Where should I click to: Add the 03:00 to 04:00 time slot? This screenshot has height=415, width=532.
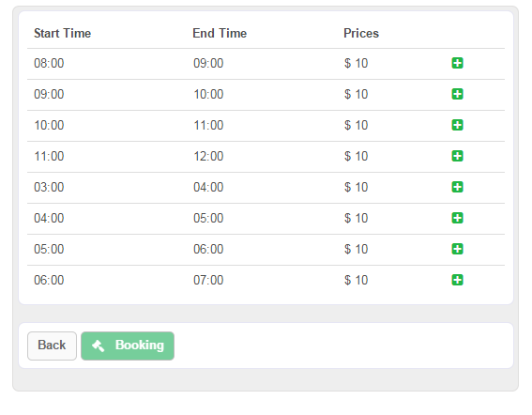(457, 187)
